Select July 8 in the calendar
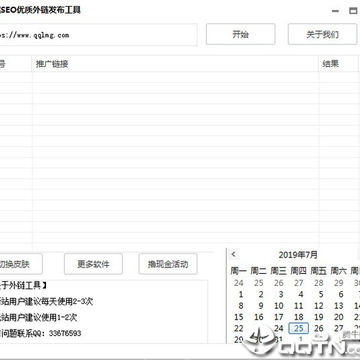360x360 pixels. [x=241, y=306]
